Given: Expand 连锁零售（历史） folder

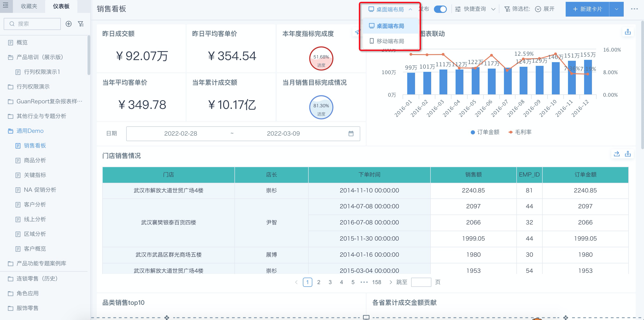Looking at the screenshot, I should pos(37,279).
